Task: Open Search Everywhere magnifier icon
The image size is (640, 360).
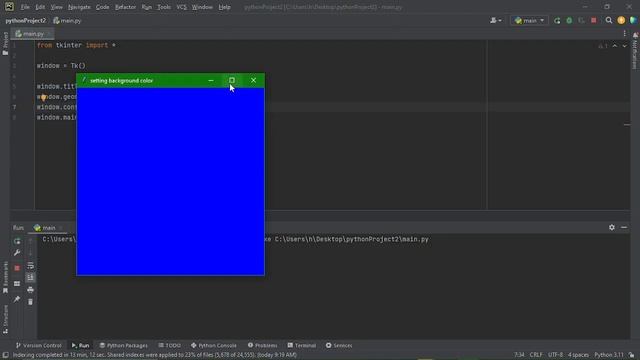Action: coord(609,20)
